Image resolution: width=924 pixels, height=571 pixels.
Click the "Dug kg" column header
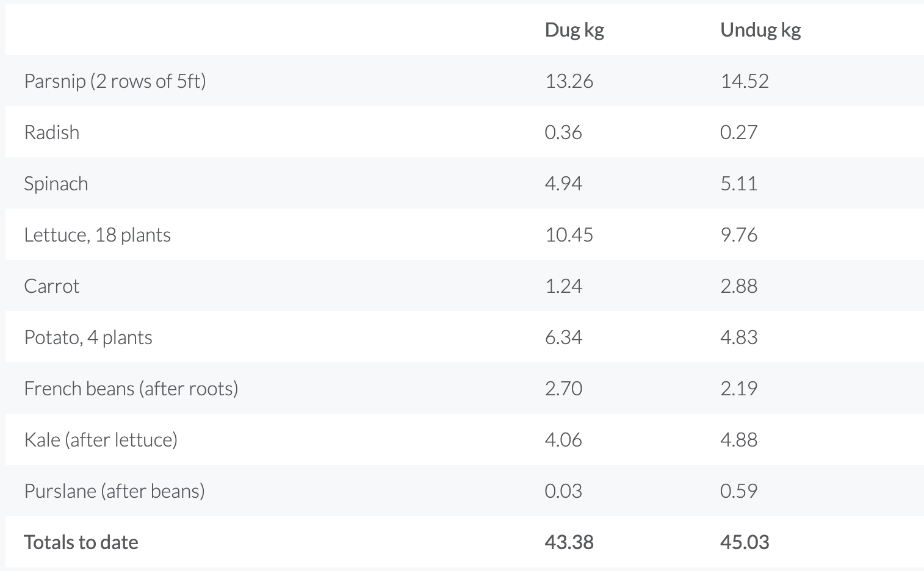click(x=574, y=30)
